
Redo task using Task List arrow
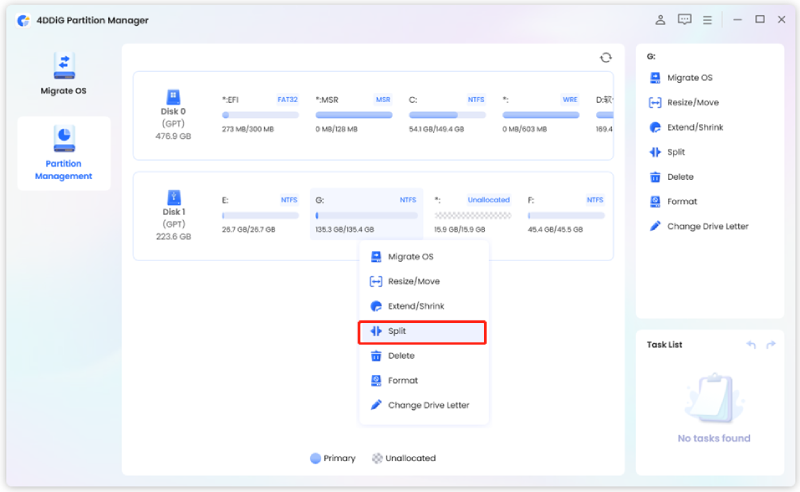coord(771,345)
